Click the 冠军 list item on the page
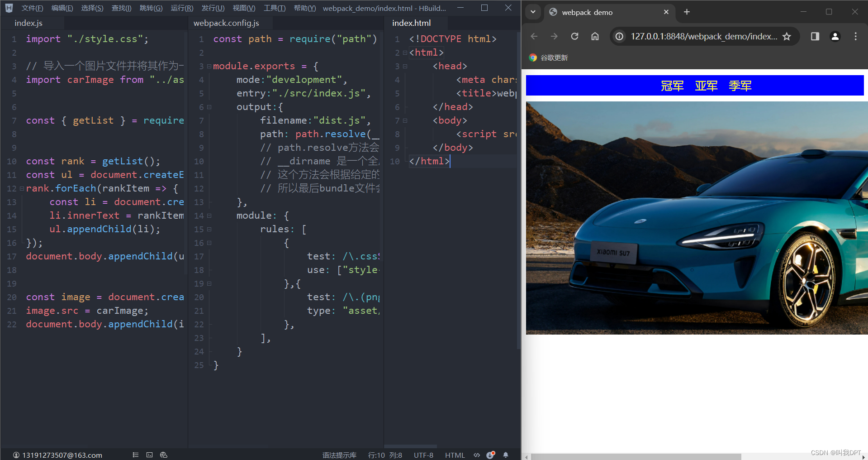The image size is (868, 460). click(x=672, y=86)
